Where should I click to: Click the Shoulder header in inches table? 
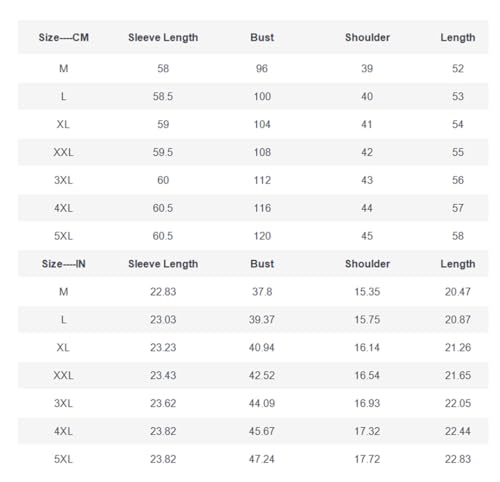(367, 264)
